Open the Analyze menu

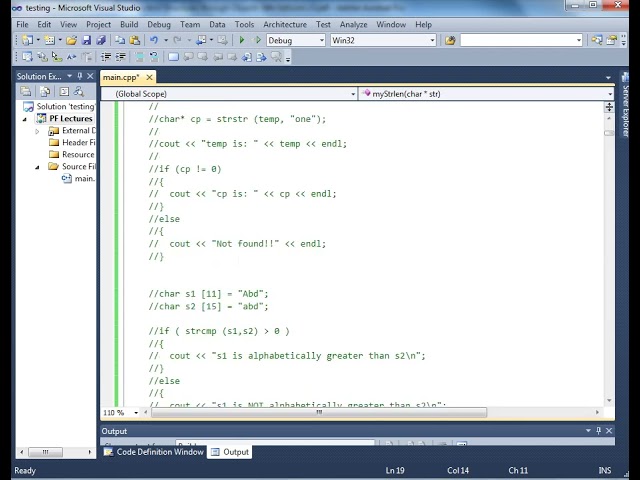353,24
